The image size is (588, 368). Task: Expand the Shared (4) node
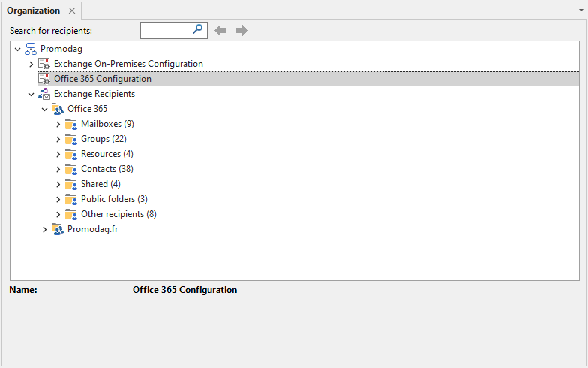click(x=58, y=185)
